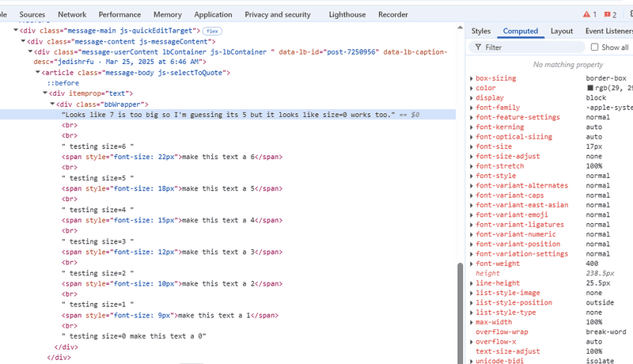Click the Elements panel scroll-up arrow
633x364 pixels.
tap(461, 28)
